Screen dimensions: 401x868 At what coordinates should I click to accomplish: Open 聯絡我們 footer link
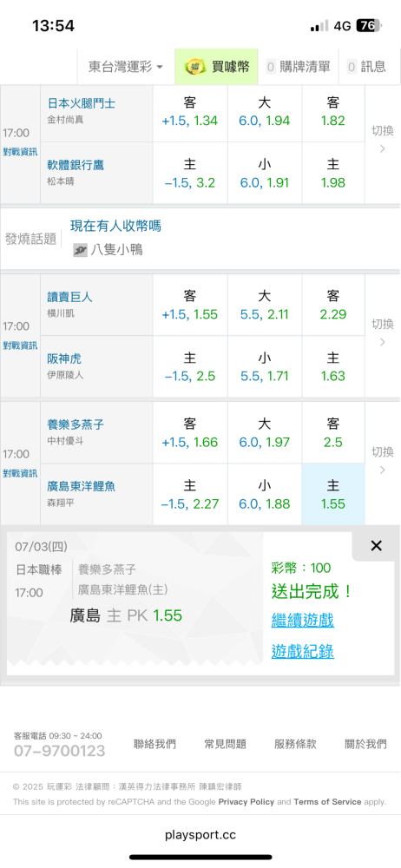pos(155,744)
